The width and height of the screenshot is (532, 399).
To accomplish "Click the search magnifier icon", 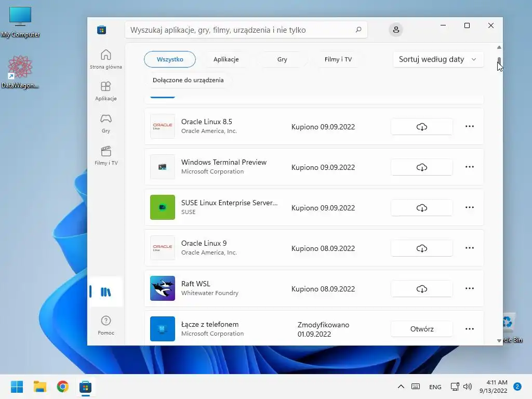I will pyautogui.click(x=358, y=30).
